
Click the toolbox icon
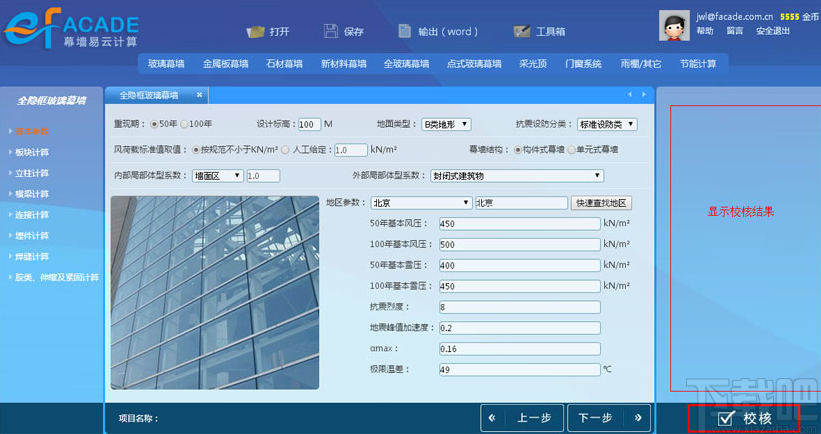pyautogui.click(x=522, y=31)
